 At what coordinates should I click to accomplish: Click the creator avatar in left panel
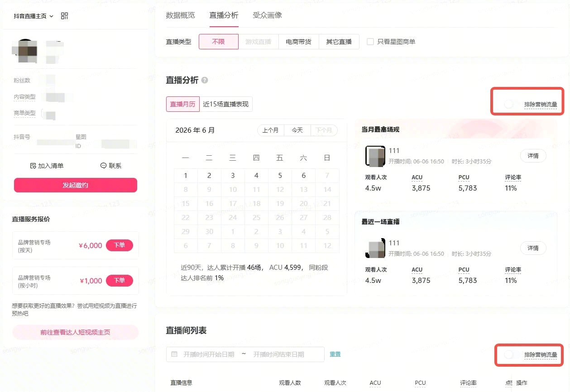point(25,51)
